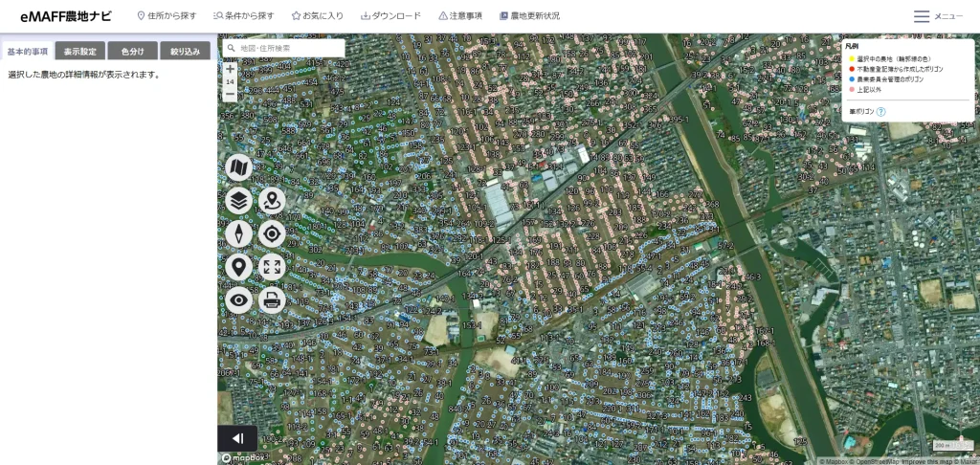This screenshot has width=980, height=465.
Task: Collapse the side panel with arrow button
Action: pyautogui.click(x=237, y=438)
